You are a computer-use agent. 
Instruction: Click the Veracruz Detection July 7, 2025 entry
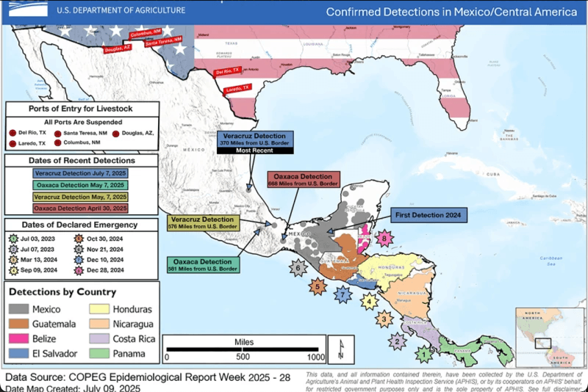tap(80, 173)
